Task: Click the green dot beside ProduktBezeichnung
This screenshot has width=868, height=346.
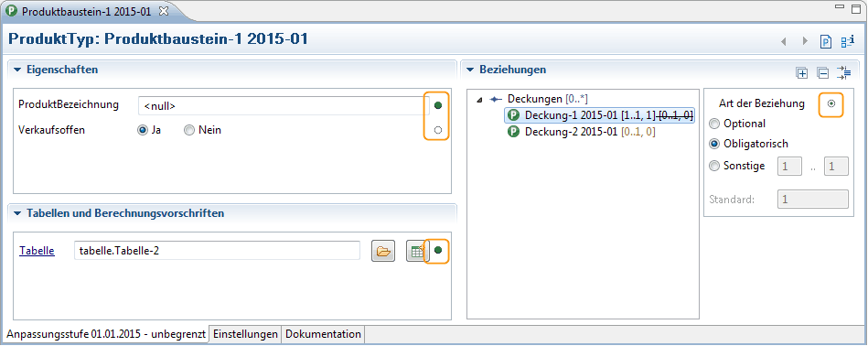Action: point(438,105)
